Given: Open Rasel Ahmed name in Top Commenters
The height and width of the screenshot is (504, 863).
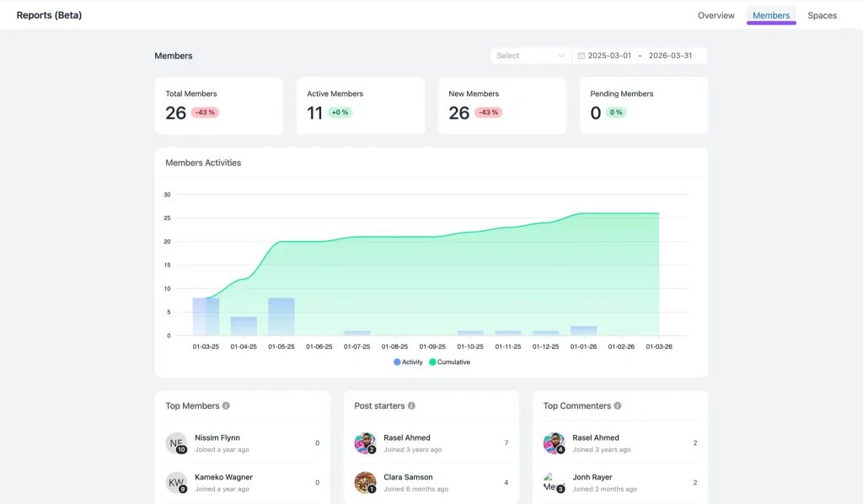Looking at the screenshot, I should coord(596,437).
